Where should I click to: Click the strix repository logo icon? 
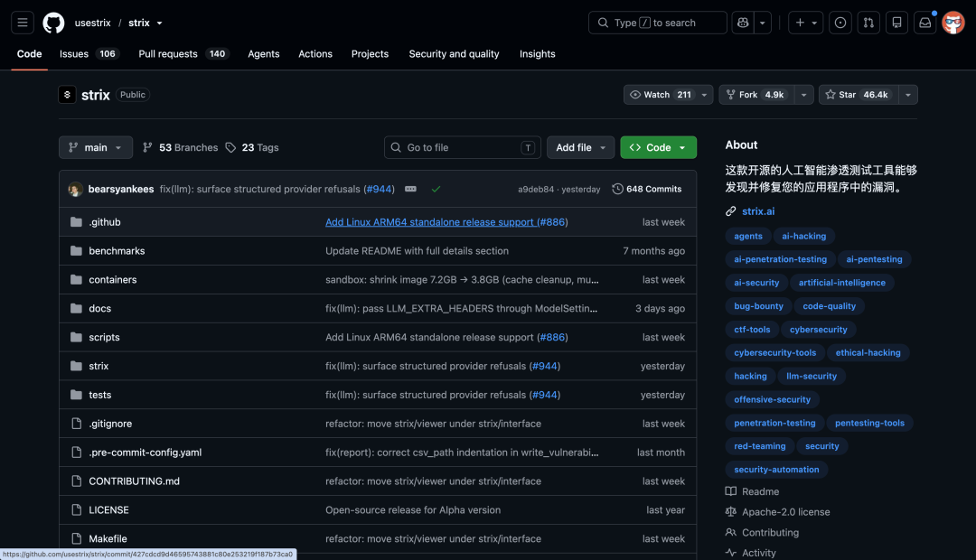click(67, 95)
